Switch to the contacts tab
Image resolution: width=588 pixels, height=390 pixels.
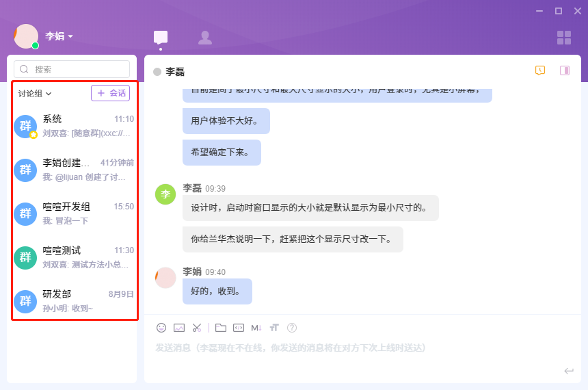coord(204,38)
